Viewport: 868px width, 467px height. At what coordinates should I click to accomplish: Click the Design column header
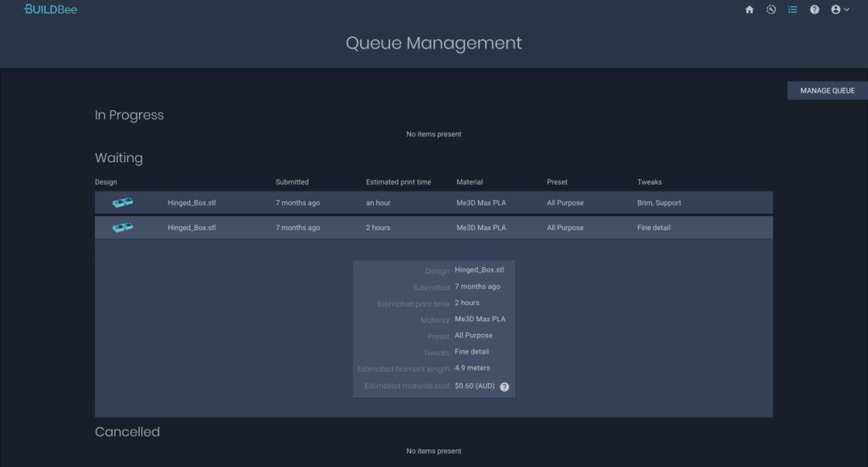[x=106, y=181]
